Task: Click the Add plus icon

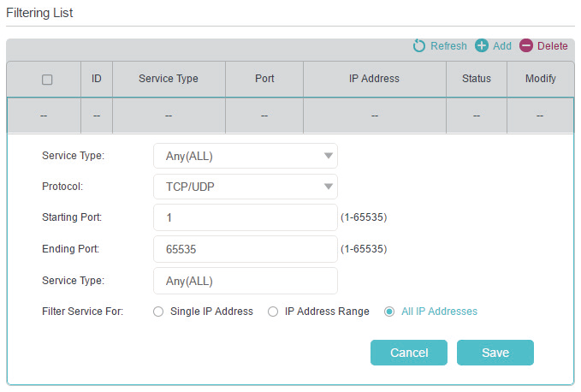Action: [482, 46]
